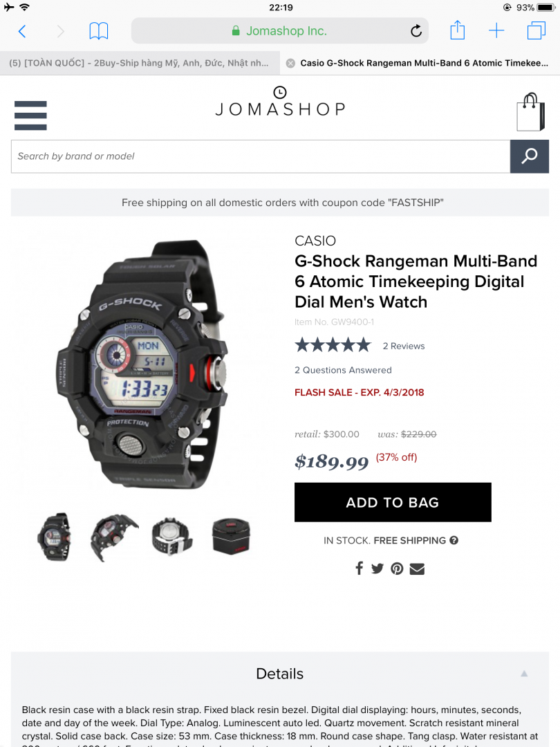Select the watch box thumbnail
The width and height of the screenshot is (560, 747).
coord(231,537)
